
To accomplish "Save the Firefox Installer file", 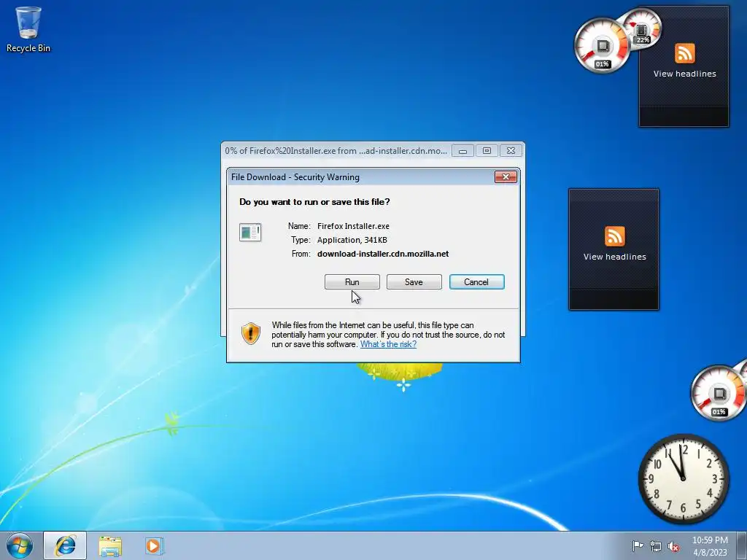I will pos(414,282).
